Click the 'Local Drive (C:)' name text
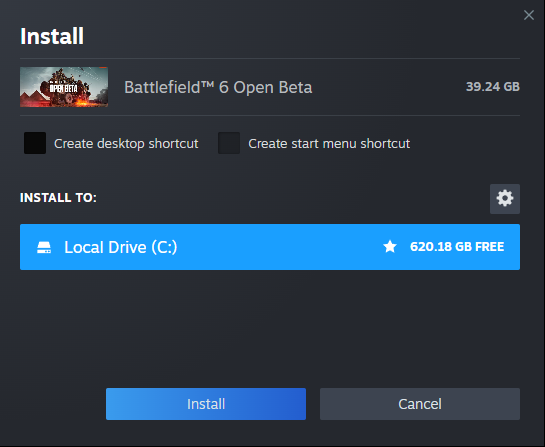Image resolution: width=545 pixels, height=447 pixels. [x=121, y=247]
